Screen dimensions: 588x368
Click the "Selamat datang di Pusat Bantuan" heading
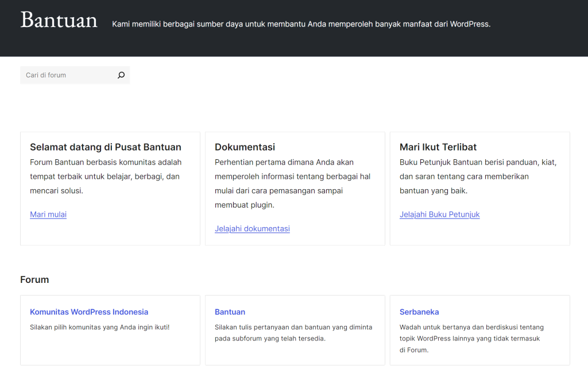pos(106,147)
